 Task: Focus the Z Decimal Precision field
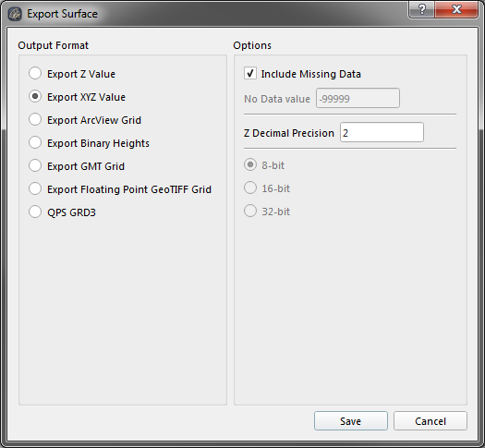tap(382, 133)
